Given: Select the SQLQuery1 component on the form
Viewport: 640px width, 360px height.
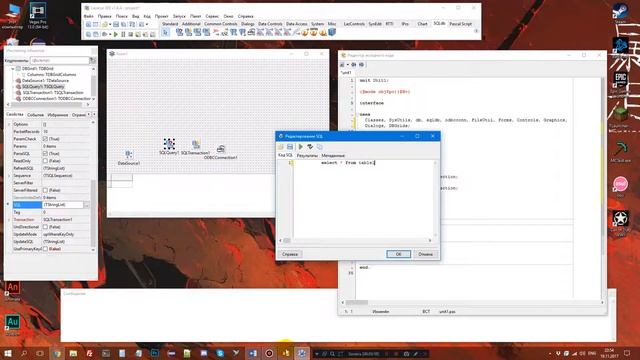Looking at the screenshot, I should coord(169,144).
